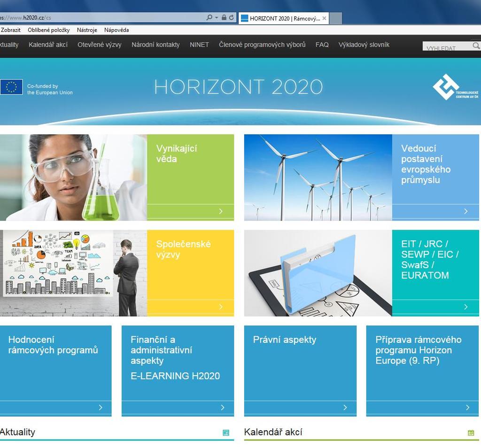Click arrow on Finanční a administrativní aspekty tile
The width and height of the screenshot is (481, 448).
(223, 408)
